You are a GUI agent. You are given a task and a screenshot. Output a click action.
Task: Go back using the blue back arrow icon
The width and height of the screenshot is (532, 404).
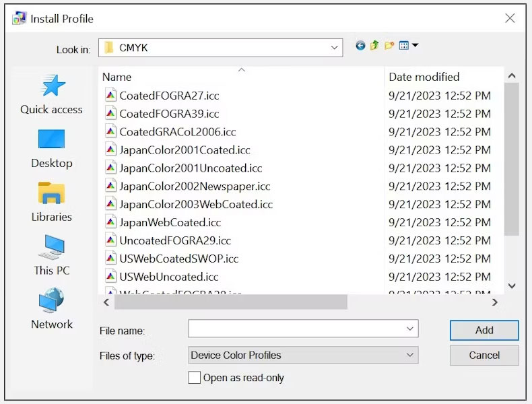[360, 46]
